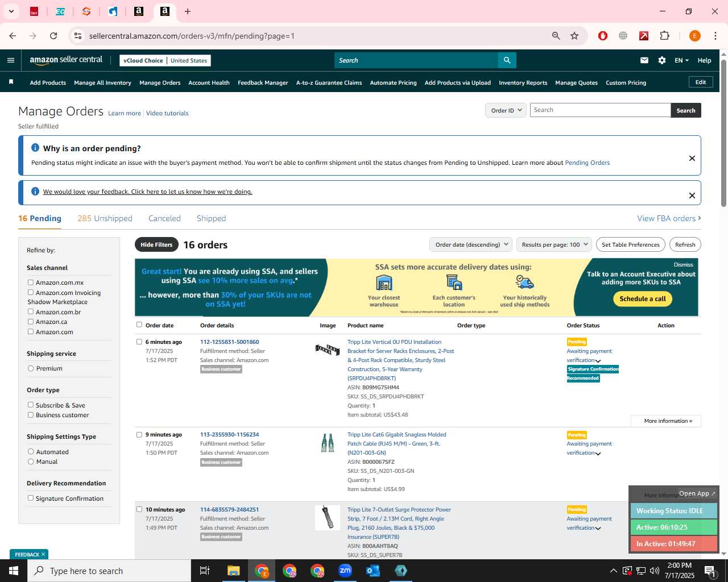The height and width of the screenshot is (582, 728).
Task: Click the green patch cable product image
Action: 328,443
